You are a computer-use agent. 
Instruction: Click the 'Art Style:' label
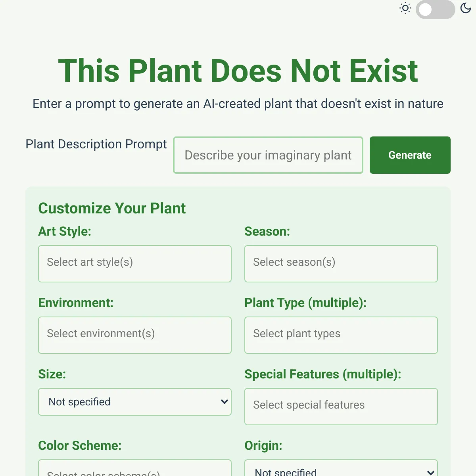(x=65, y=231)
